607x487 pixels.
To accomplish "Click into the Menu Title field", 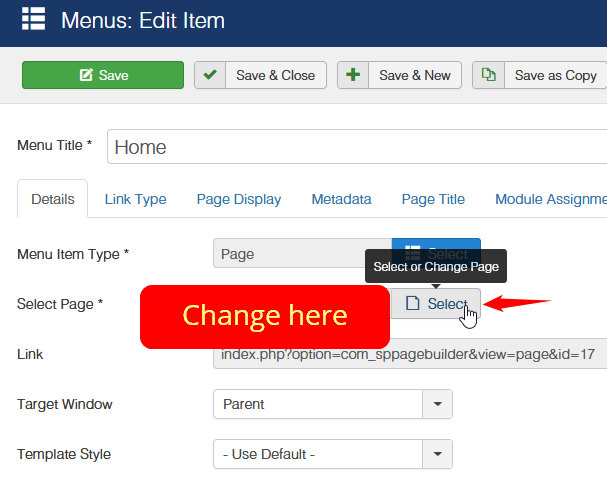I will click(355, 147).
